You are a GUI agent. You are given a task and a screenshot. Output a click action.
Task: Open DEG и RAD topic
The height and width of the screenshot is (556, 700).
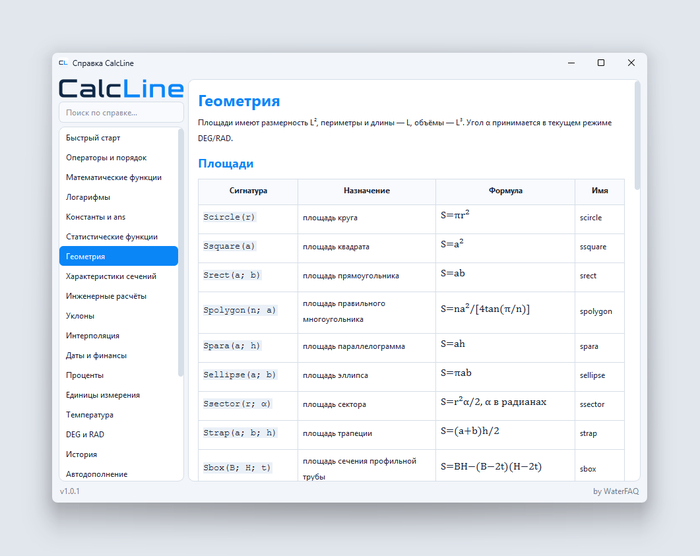click(118, 435)
